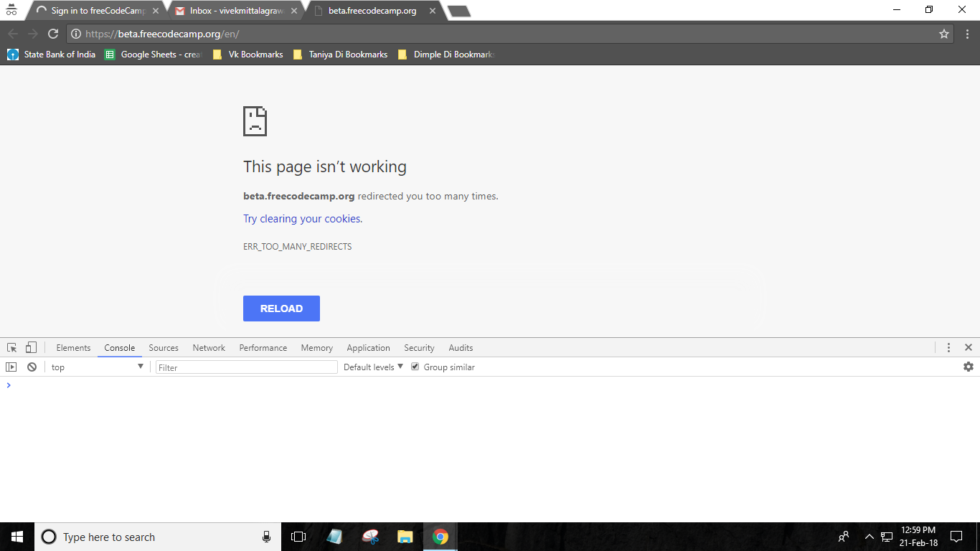The height and width of the screenshot is (551, 980).
Task: Open Task View on the taskbar
Action: coord(298,537)
